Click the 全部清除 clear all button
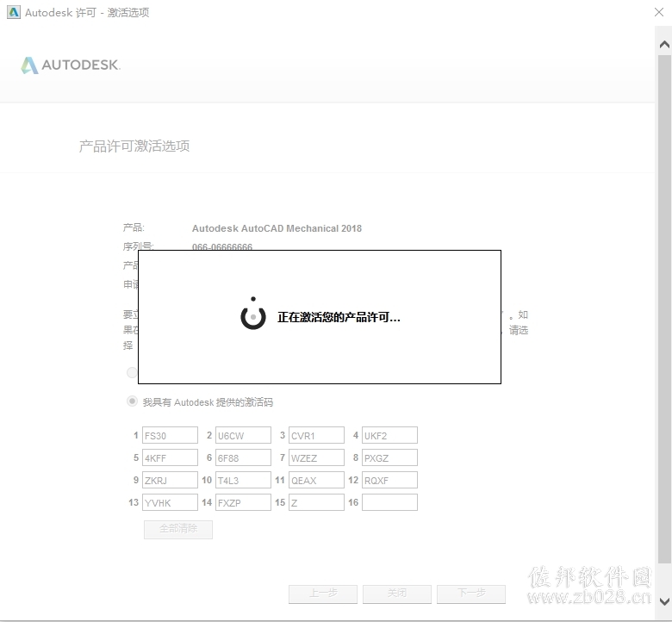Image resolution: width=672 pixels, height=622 pixels. tap(178, 530)
